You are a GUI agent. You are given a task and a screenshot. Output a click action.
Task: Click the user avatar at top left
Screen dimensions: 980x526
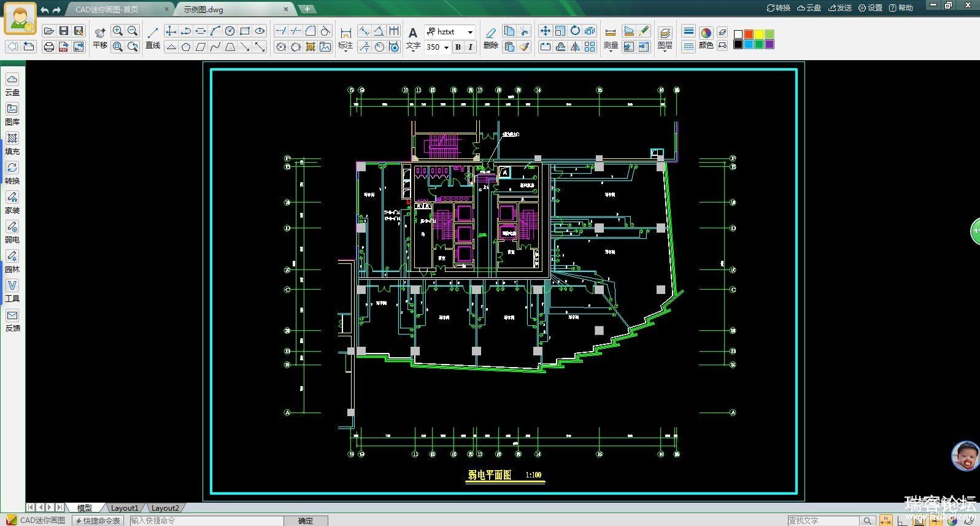(x=20, y=18)
